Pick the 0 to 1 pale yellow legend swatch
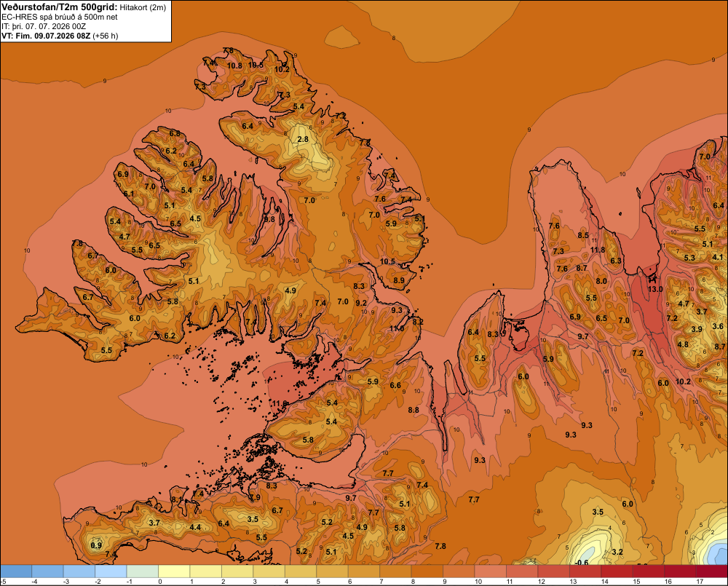The height and width of the screenshot is (586, 728). tap(174, 571)
